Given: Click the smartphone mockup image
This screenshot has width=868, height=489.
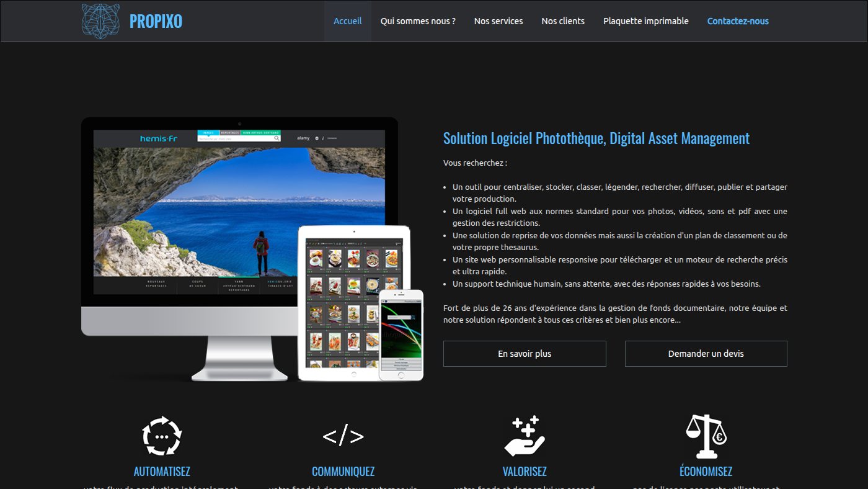Looking at the screenshot, I should pyautogui.click(x=401, y=335).
